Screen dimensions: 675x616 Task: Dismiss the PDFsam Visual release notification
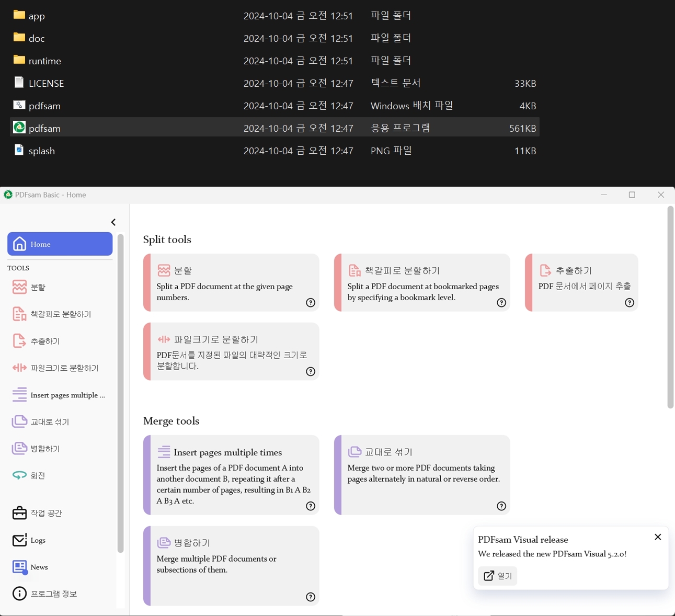click(x=658, y=537)
